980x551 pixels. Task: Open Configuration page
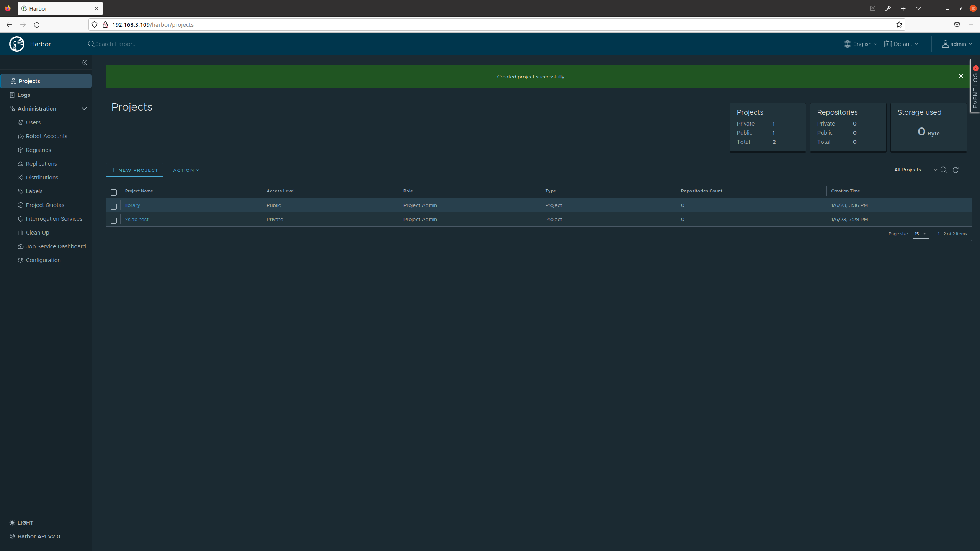pyautogui.click(x=43, y=260)
